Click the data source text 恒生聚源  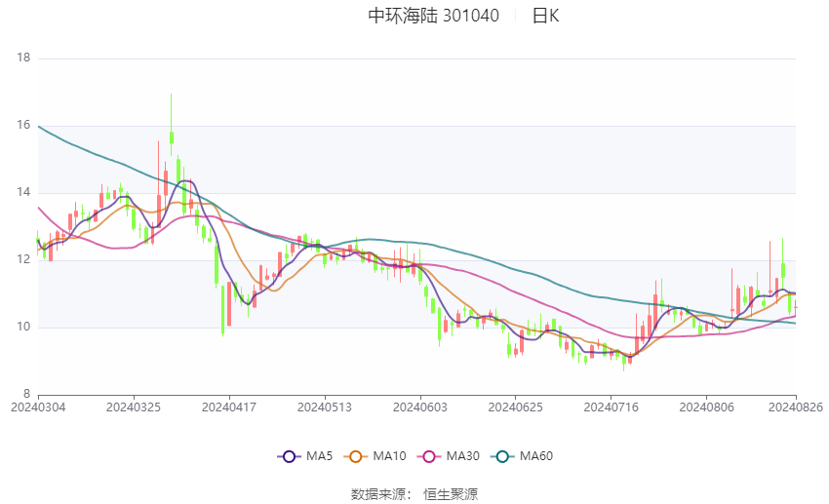tap(451, 494)
